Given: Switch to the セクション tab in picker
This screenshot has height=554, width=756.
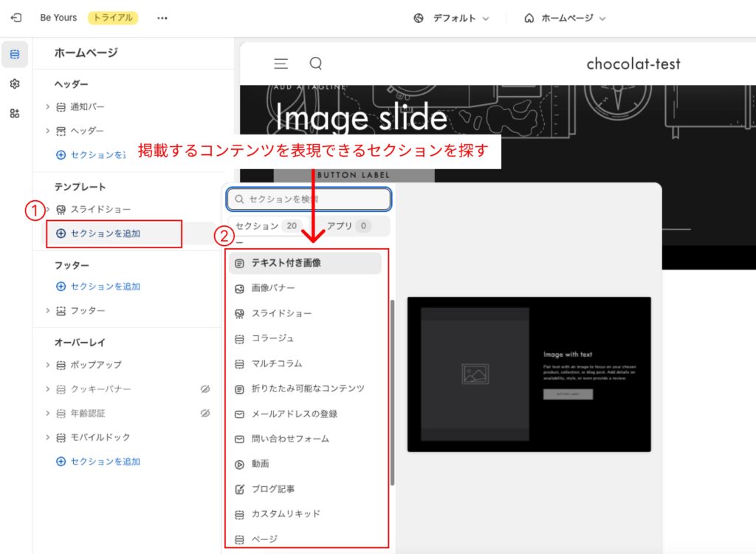Looking at the screenshot, I should [267, 225].
